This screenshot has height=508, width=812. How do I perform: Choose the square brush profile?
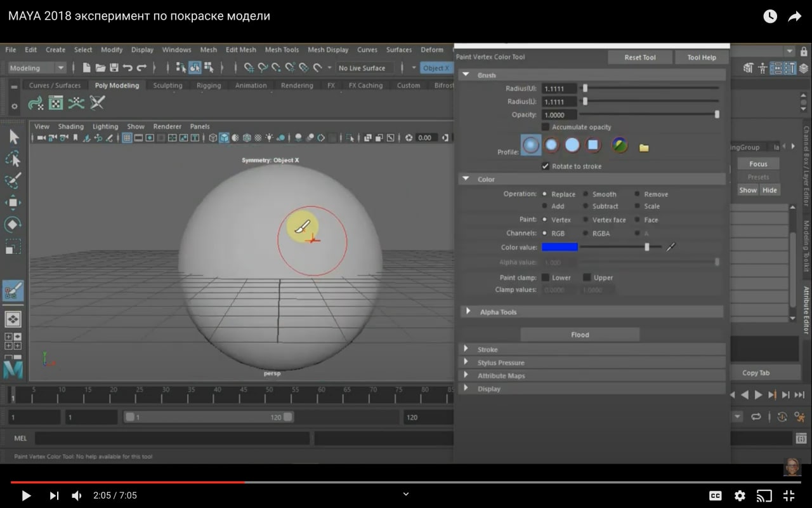pos(593,145)
